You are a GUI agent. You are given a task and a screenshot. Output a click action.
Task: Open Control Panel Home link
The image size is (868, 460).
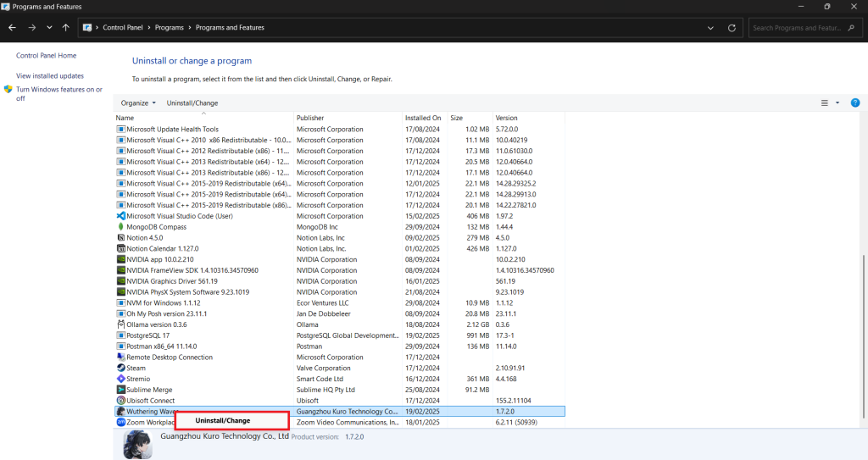(x=46, y=55)
